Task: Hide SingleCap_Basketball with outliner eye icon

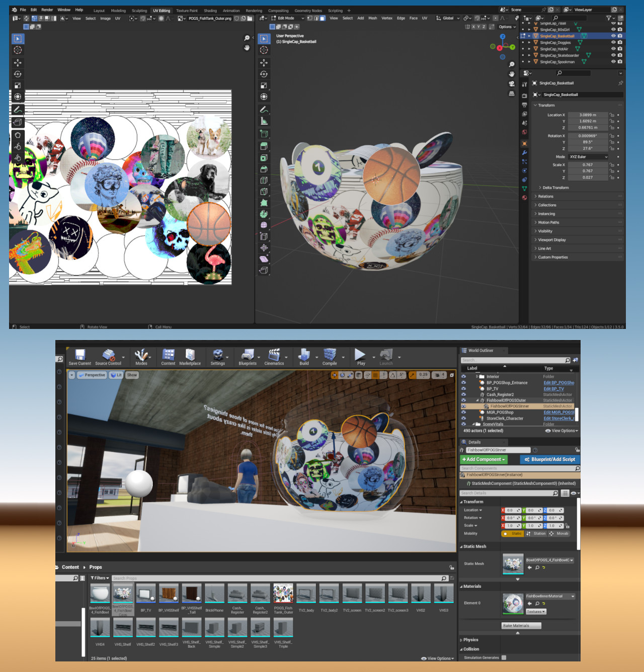Action: point(613,36)
